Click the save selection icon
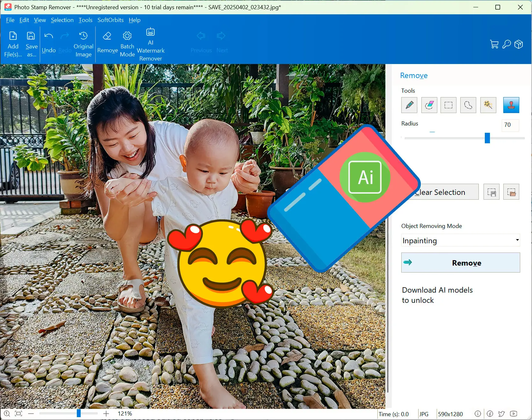Viewport: 532px width, 420px height. (x=492, y=192)
